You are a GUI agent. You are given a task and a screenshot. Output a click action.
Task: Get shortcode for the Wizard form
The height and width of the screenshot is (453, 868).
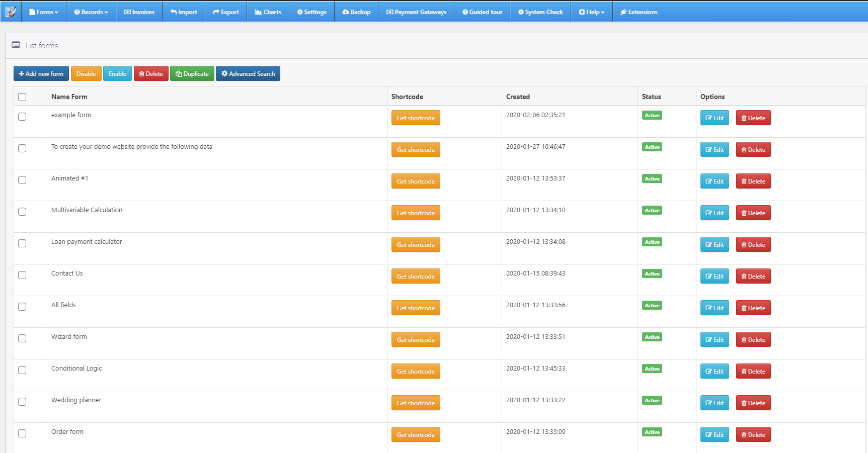click(x=416, y=339)
